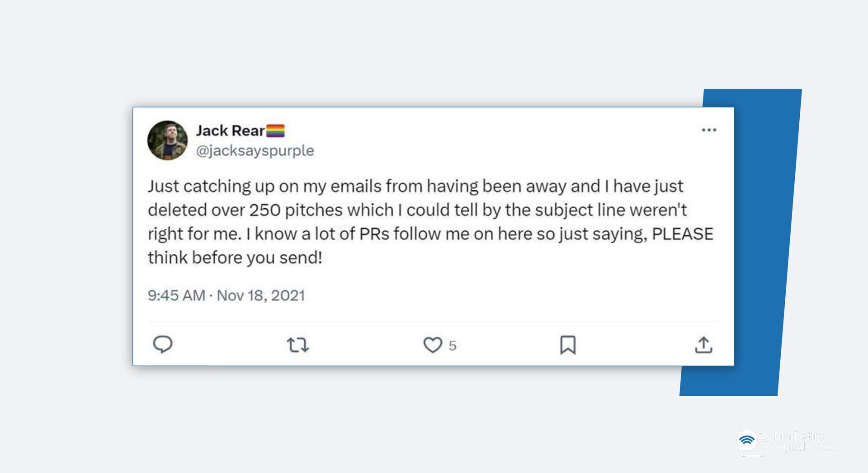The image size is (868, 473).
Task: Click the like count number 5
Action: click(x=453, y=346)
